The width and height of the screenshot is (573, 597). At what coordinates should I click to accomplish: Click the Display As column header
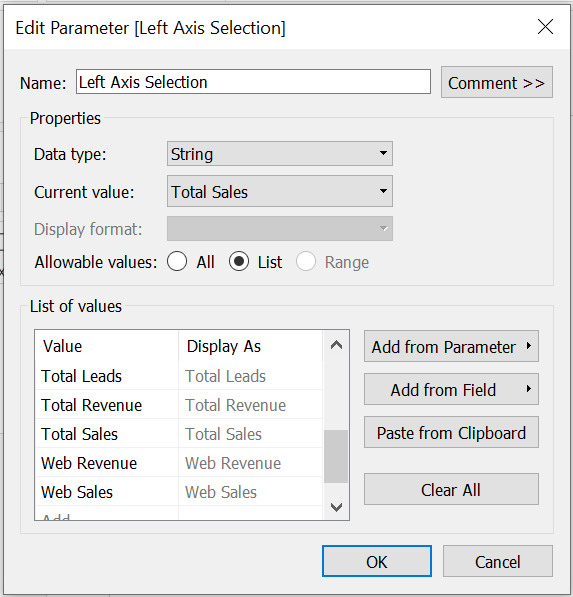coord(251,346)
